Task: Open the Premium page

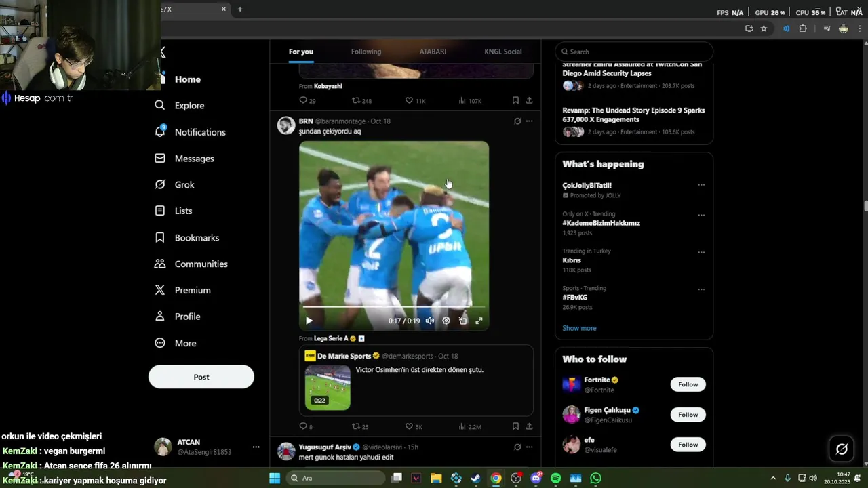Action: coord(183,290)
